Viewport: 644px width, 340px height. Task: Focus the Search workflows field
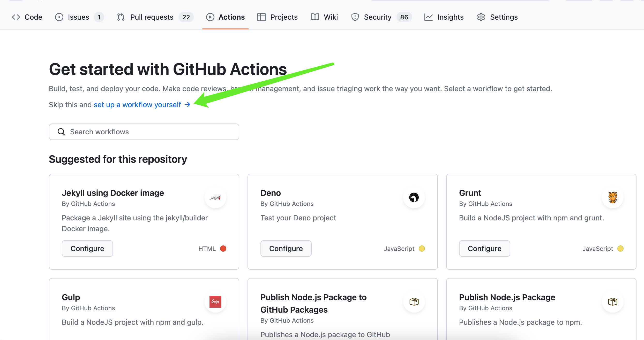144,132
